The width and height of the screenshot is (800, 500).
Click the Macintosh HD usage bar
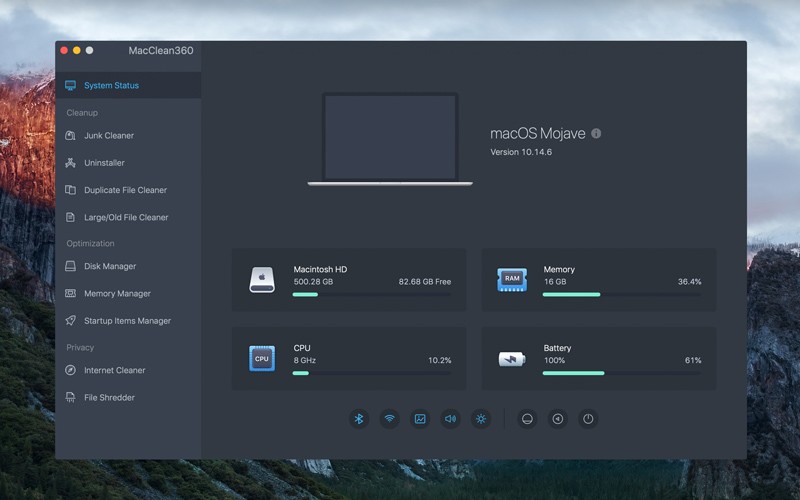pyautogui.click(x=371, y=294)
